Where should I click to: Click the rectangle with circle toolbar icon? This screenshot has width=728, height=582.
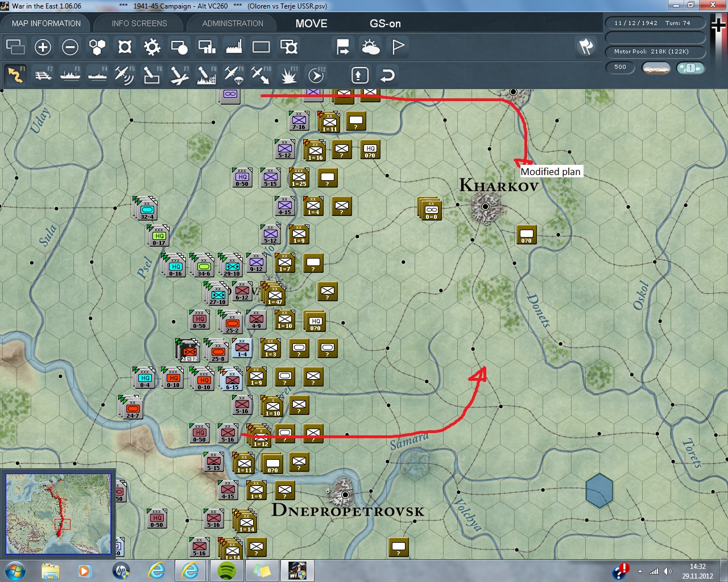[179, 47]
